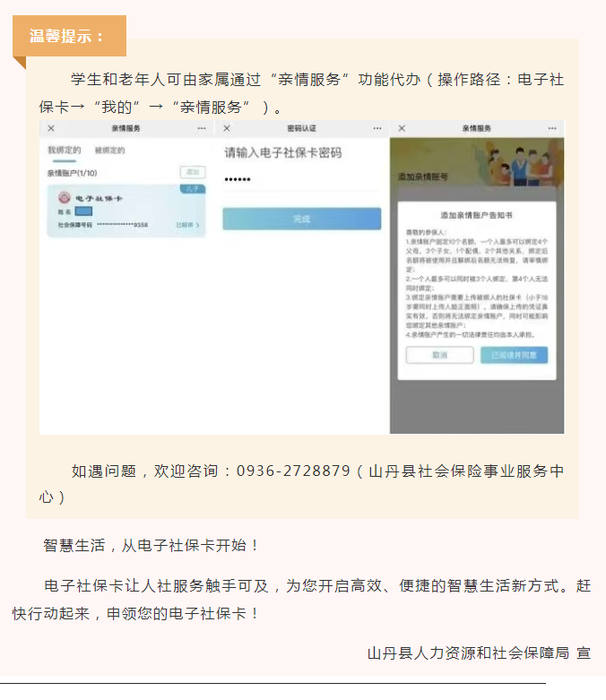Close the first 亲情服务 panel with X
The image size is (606, 700).
(51, 128)
